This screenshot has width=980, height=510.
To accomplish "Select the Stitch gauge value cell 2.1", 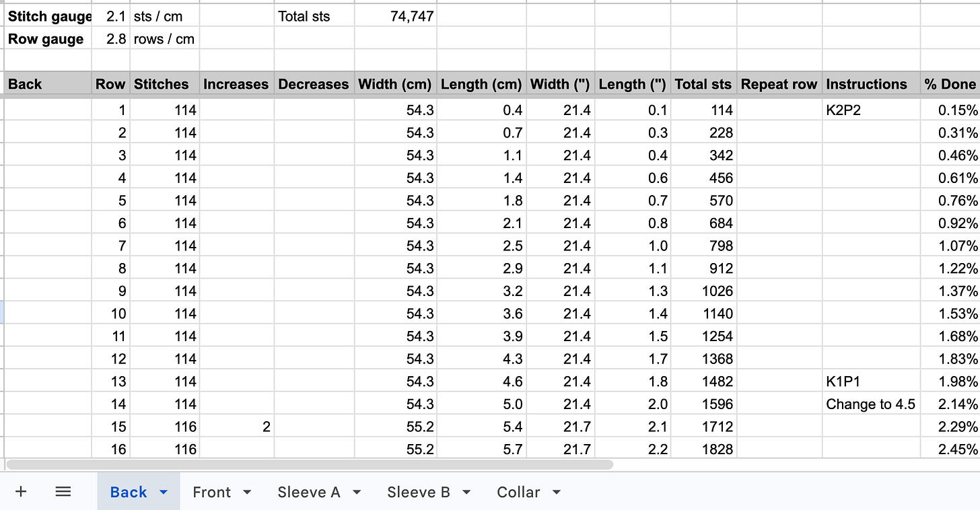I will click(x=111, y=15).
